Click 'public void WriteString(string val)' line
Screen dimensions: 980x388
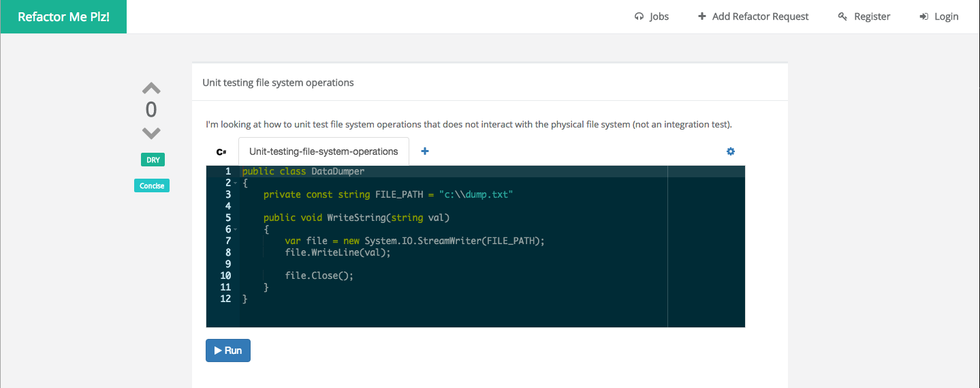pyautogui.click(x=357, y=218)
